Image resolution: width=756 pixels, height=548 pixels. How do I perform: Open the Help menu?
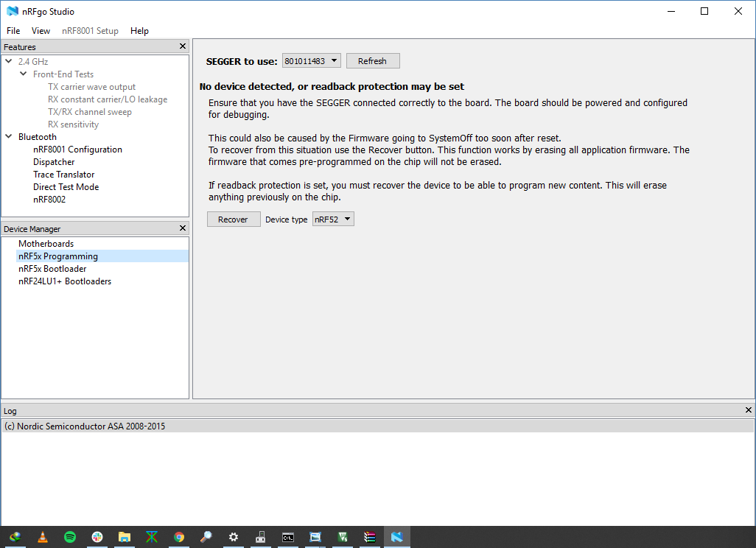(x=139, y=31)
